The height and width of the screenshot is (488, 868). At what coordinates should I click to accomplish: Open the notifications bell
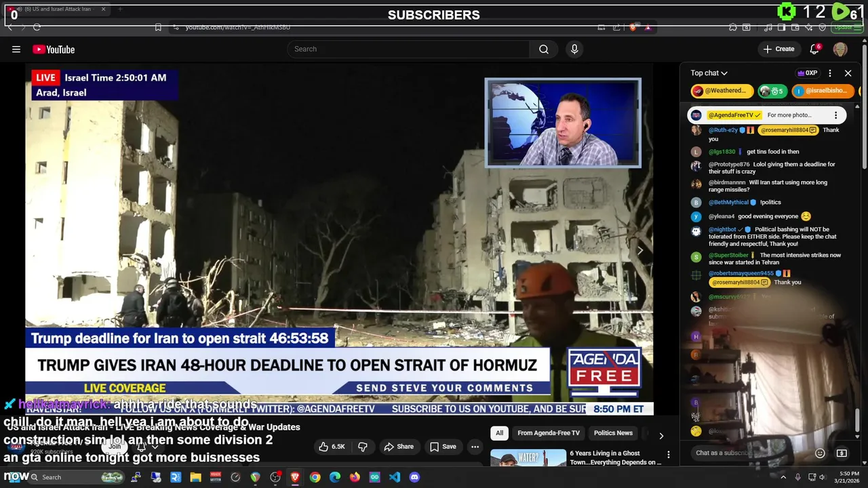click(x=814, y=49)
